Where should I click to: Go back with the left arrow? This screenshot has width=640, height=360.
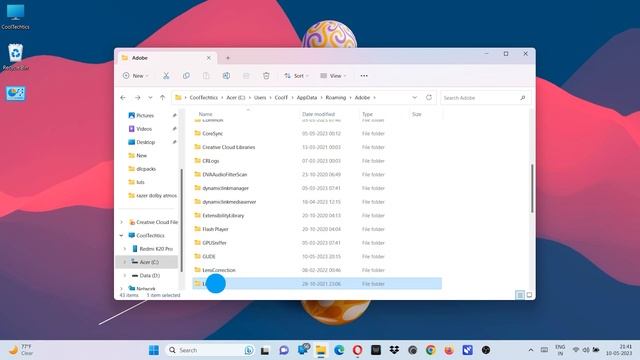coord(123,98)
